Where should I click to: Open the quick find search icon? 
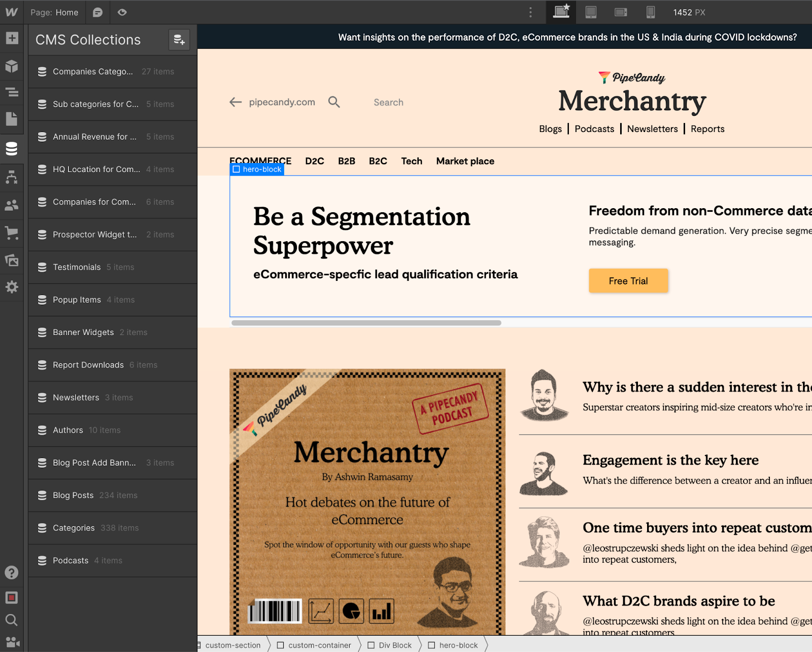point(12,620)
